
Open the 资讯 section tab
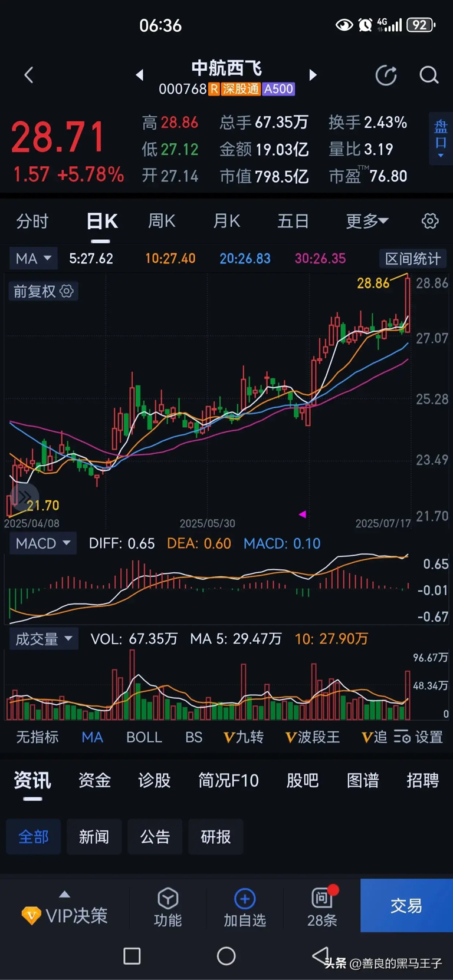point(32,780)
